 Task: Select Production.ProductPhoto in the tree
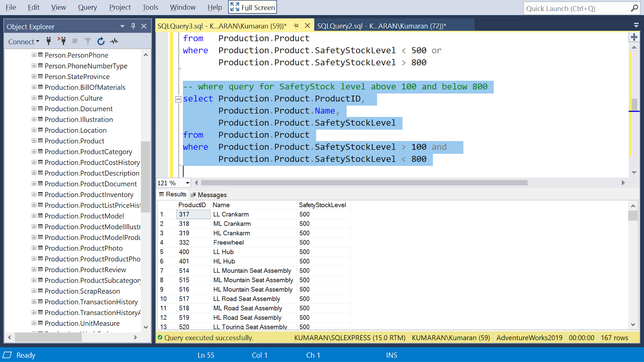[84, 248]
